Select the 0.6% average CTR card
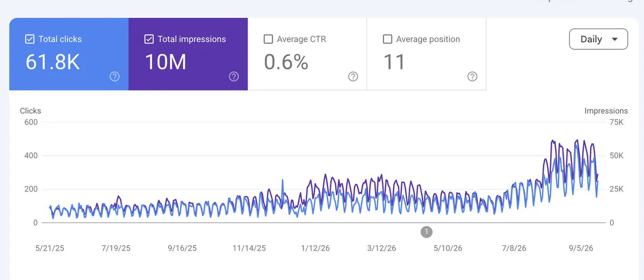The width and height of the screenshot is (644, 280). coord(307,54)
